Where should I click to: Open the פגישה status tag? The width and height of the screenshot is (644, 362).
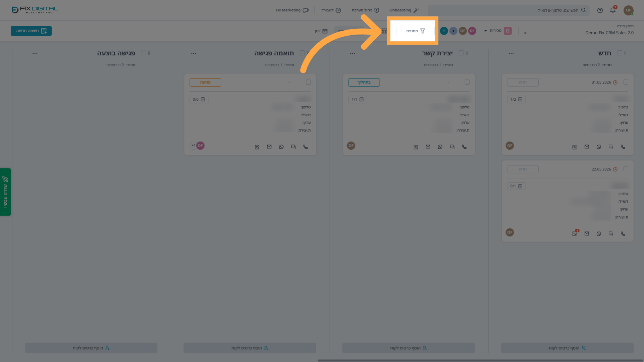coord(205,82)
